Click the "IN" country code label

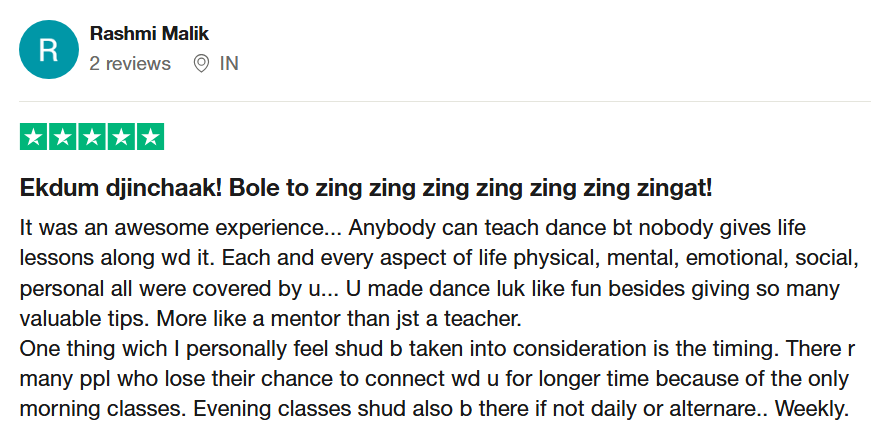(x=229, y=64)
